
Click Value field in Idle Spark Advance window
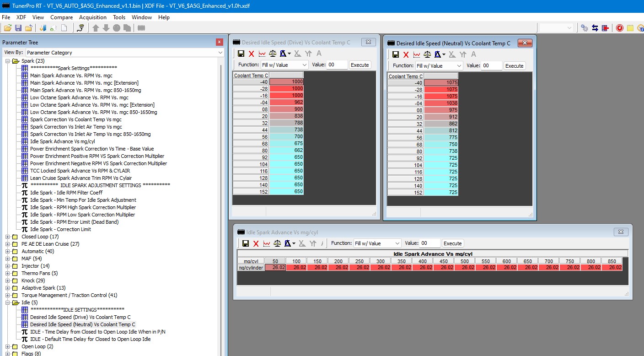point(430,243)
